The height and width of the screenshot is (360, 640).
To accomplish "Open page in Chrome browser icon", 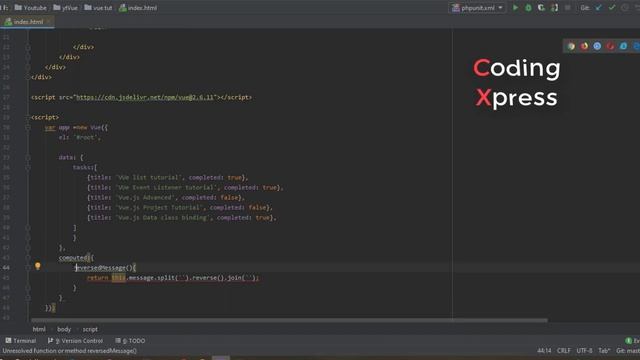I will click(x=571, y=46).
